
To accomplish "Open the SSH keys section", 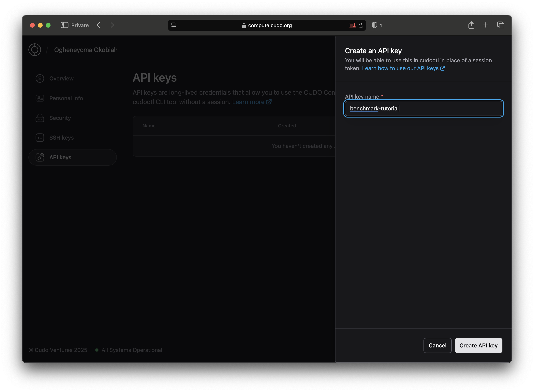I will click(72, 138).
